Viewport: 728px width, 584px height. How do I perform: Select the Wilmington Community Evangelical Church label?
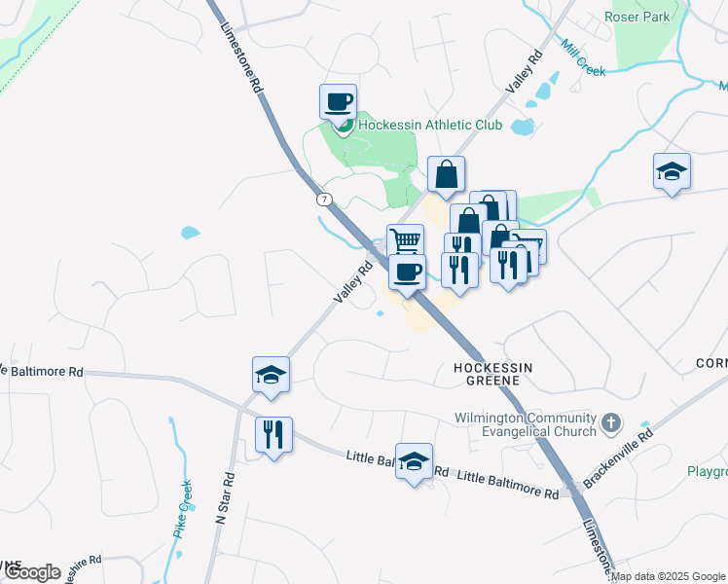coord(526,424)
